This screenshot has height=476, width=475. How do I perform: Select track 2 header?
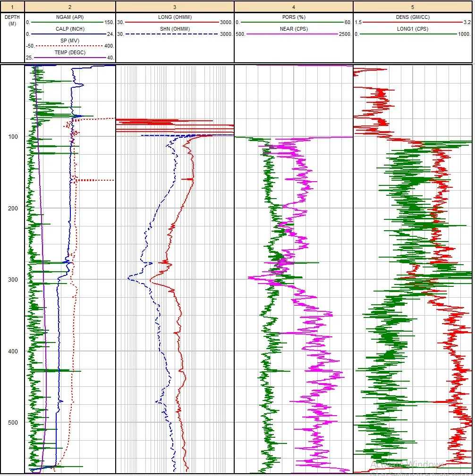pyautogui.click(x=70, y=7)
